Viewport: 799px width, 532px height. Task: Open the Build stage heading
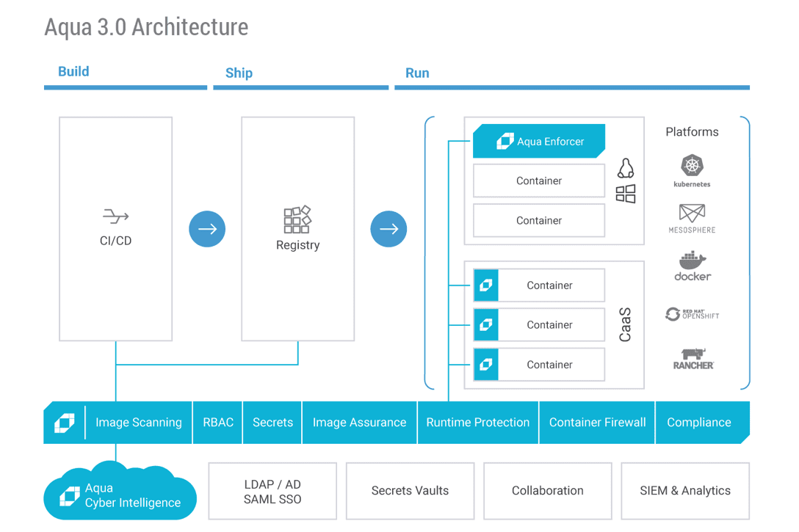(x=73, y=71)
